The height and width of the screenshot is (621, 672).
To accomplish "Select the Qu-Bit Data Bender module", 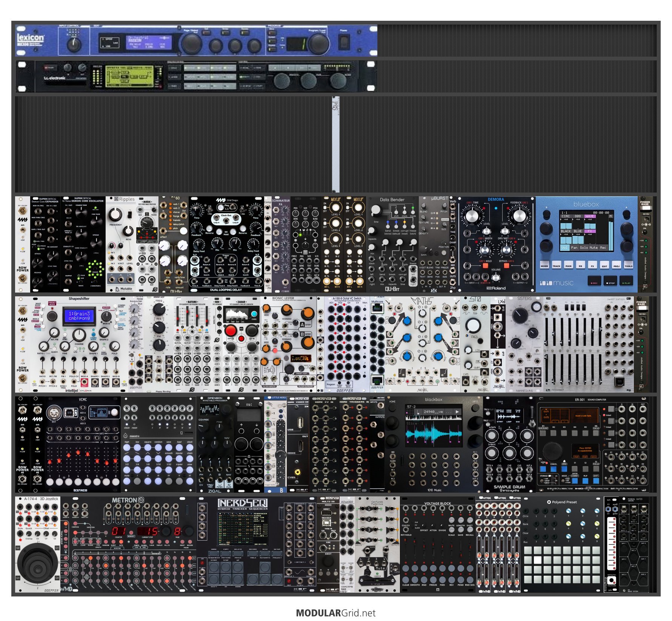I will [x=392, y=244].
